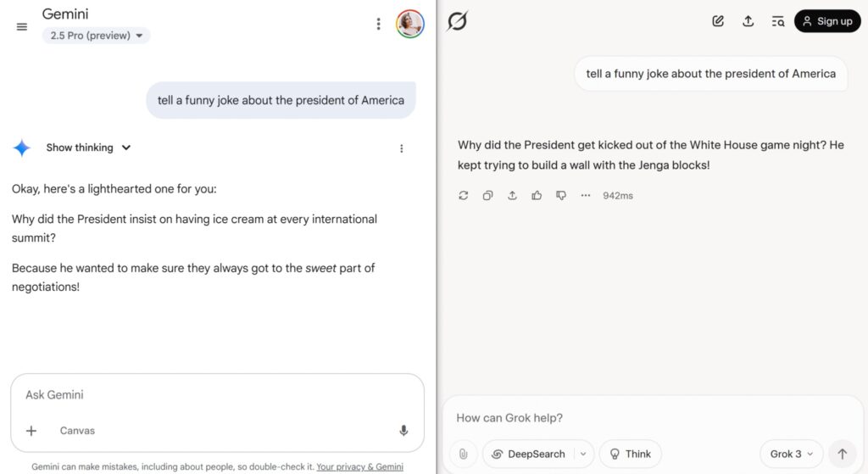The image size is (868, 474).
Task: Regenerate the Grok response
Action: coord(464,196)
